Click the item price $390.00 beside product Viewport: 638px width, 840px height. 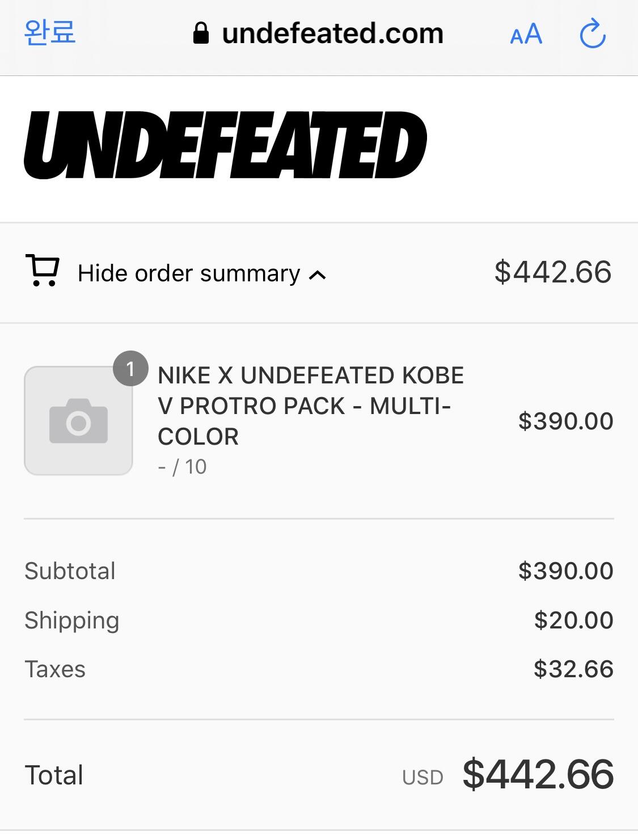pos(565,421)
